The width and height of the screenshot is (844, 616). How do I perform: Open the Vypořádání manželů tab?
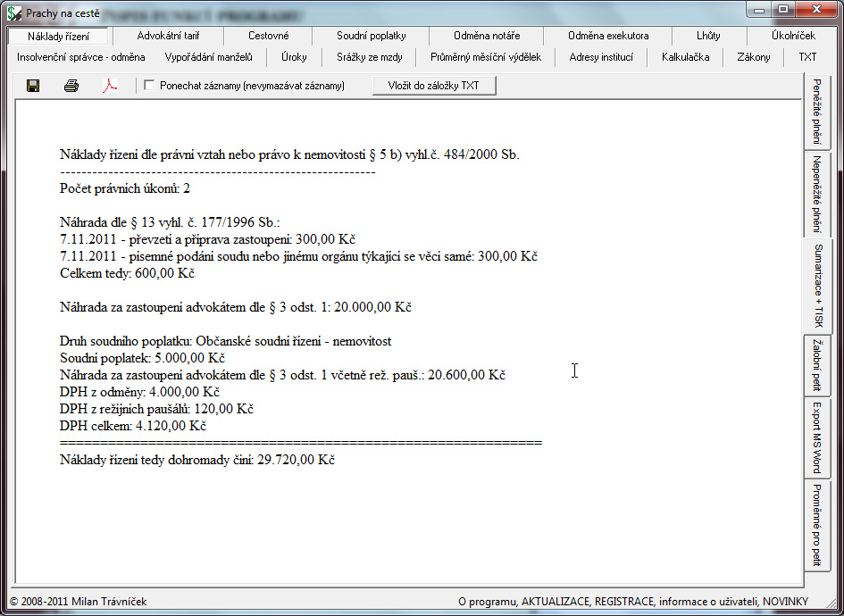point(208,57)
